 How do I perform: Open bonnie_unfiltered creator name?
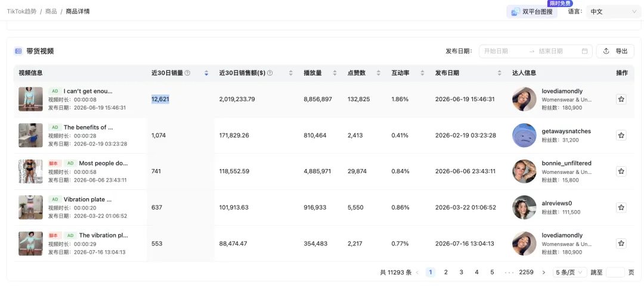click(566, 163)
